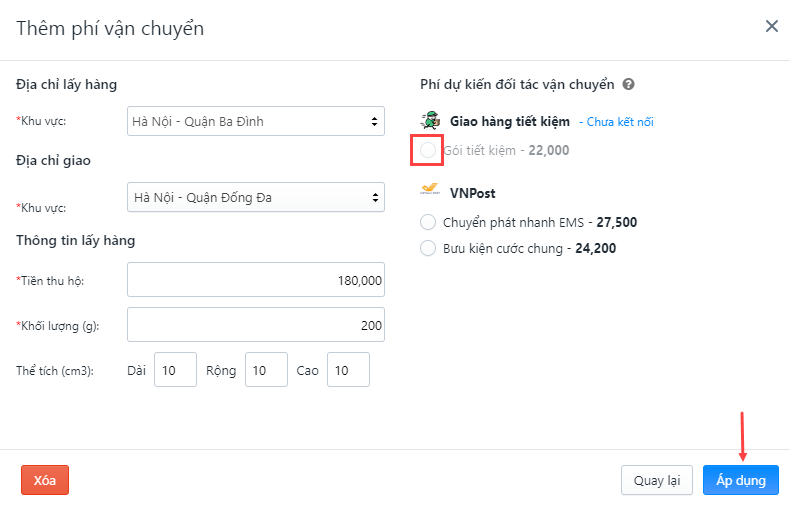The width and height of the screenshot is (790, 507).
Task: Open the pickup area Quận Ba Đình dropdown
Action: click(x=256, y=121)
